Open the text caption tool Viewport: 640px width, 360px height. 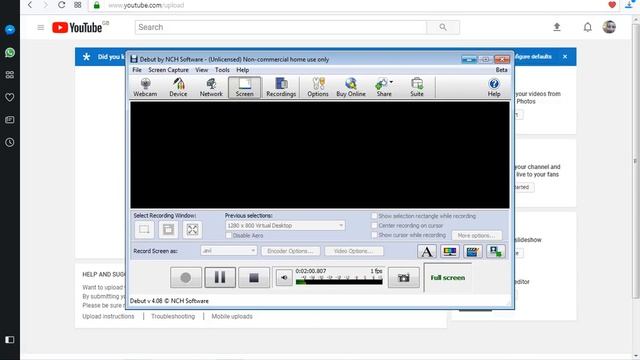[x=427, y=251]
